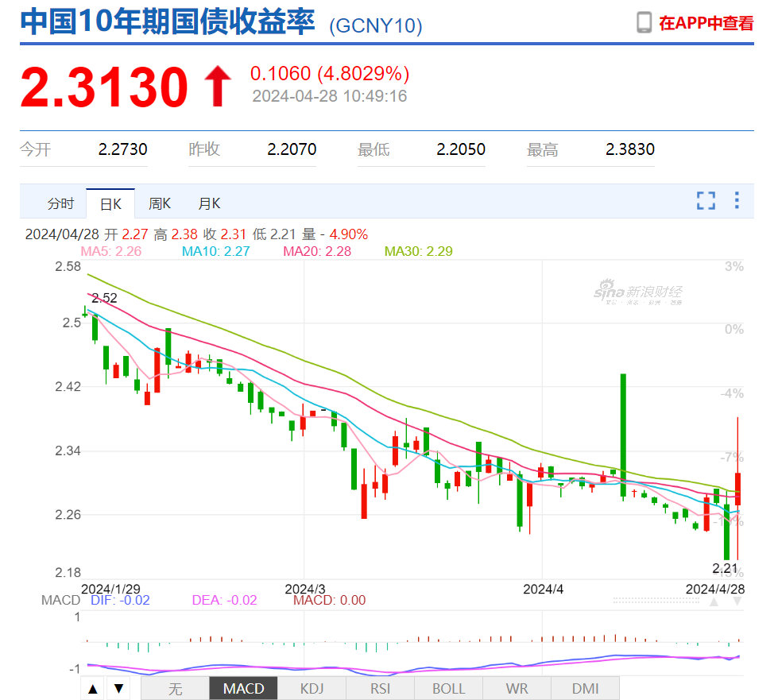Click the 最高 value 2.3830

(630, 149)
